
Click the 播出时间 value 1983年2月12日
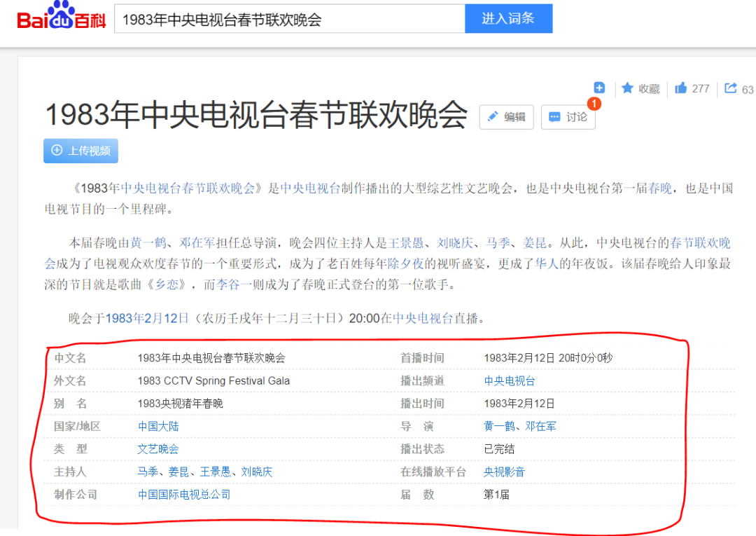click(519, 404)
